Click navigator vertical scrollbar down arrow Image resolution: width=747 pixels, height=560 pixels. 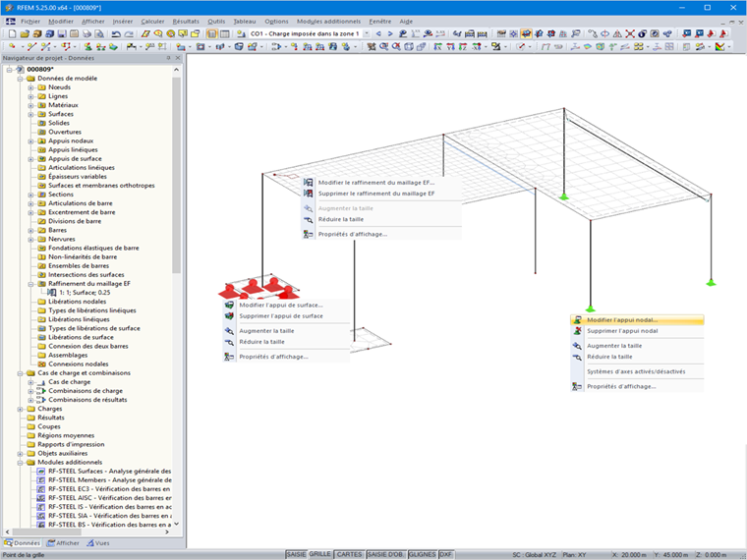point(176,524)
